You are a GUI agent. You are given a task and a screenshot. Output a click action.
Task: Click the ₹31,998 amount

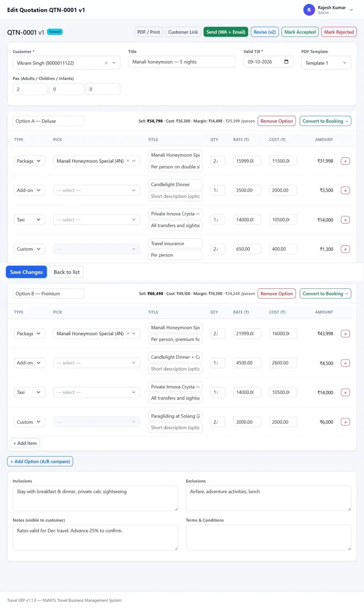pyautogui.click(x=325, y=161)
